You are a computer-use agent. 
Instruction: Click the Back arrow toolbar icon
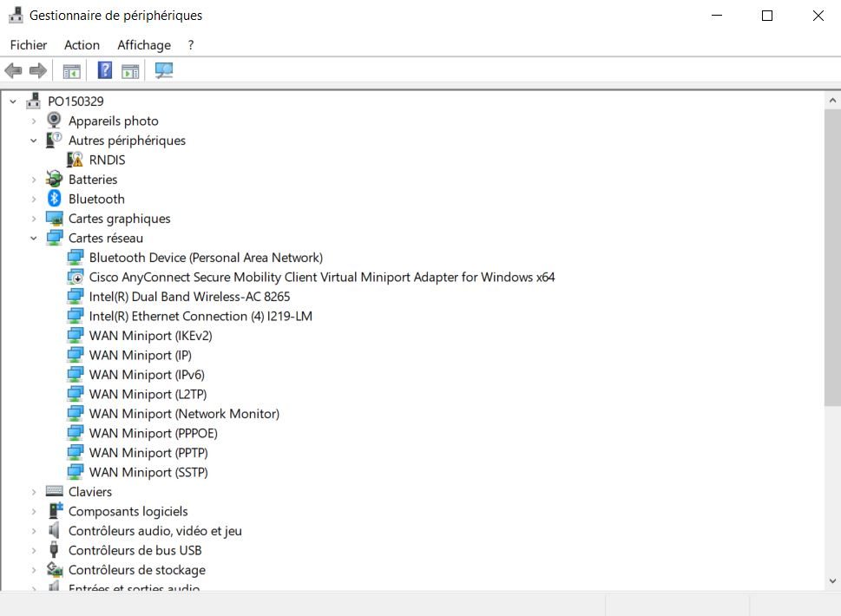point(13,70)
